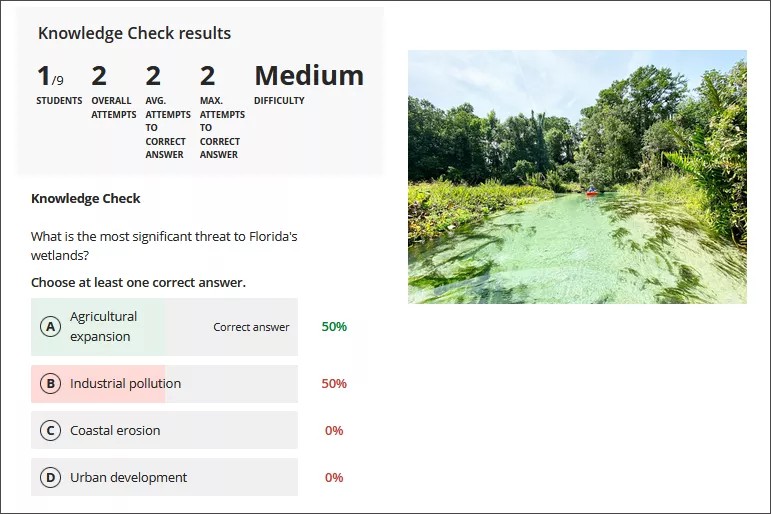Click the red 50% response rate

[x=334, y=384]
